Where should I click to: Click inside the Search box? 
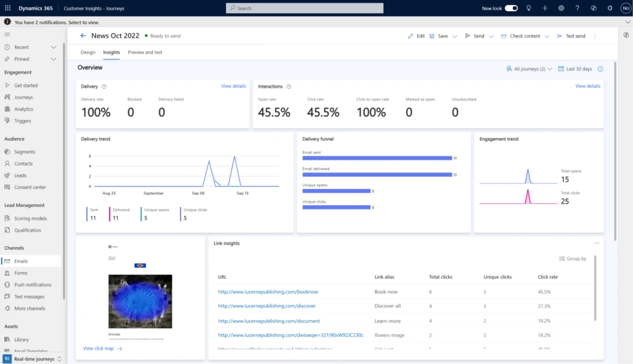click(304, 8)
